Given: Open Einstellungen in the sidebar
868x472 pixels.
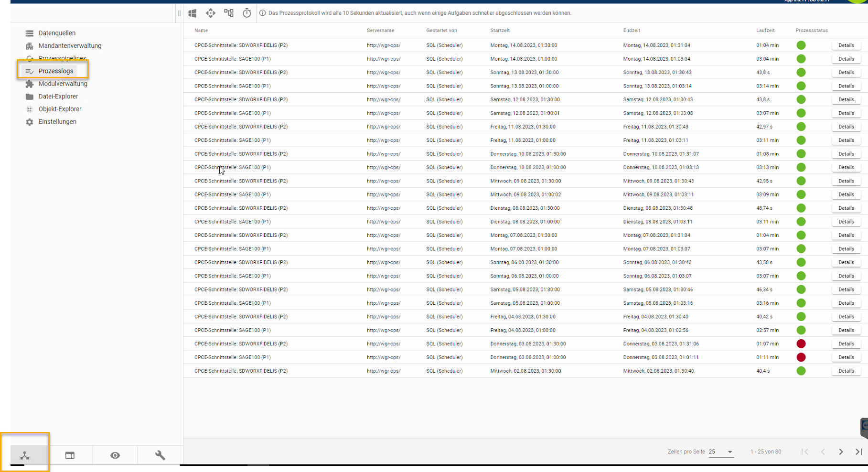Looking at the screenshot, I should [x=57, y=122].
